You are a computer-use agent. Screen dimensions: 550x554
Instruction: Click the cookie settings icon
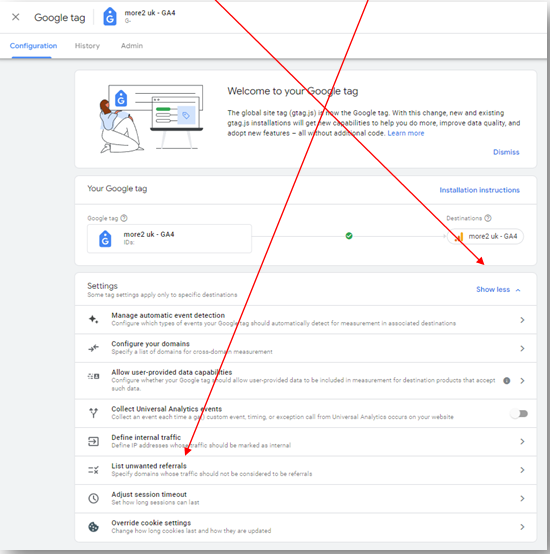[93, 527]
